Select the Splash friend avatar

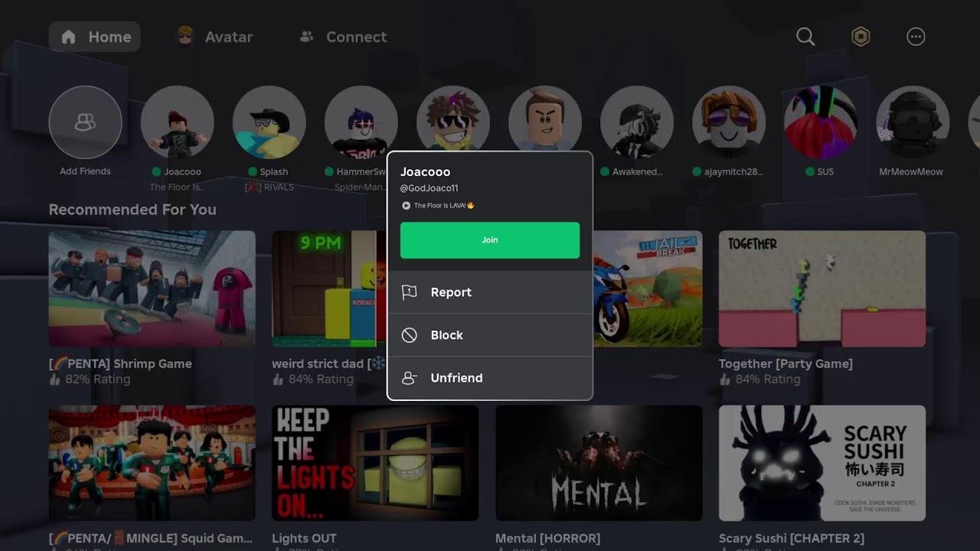tap(269, 122)
